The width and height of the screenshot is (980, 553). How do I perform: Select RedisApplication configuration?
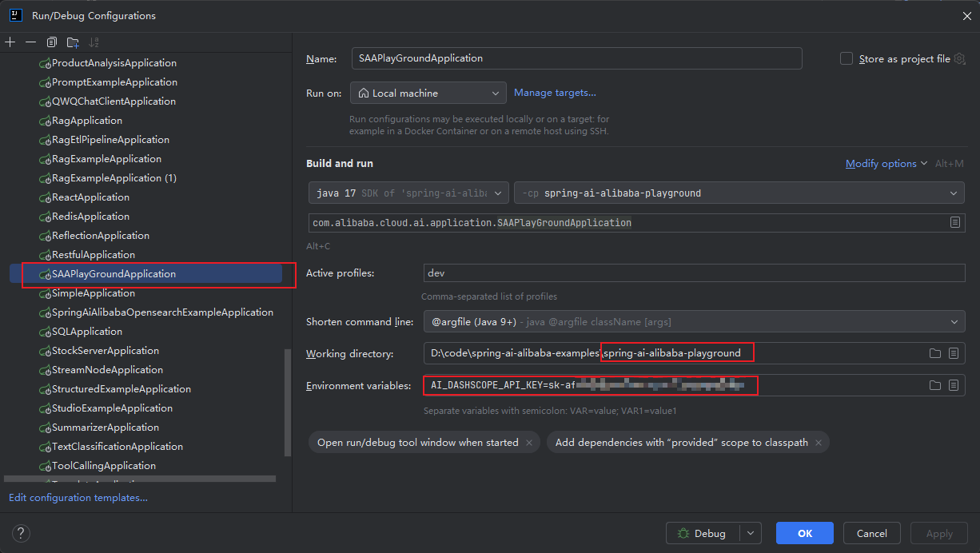click(90, 217)
